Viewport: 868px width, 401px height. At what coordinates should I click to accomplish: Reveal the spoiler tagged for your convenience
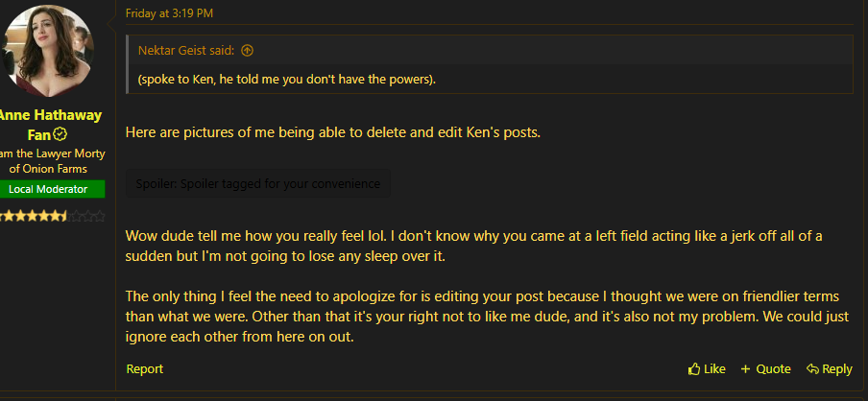click(258, 183)
